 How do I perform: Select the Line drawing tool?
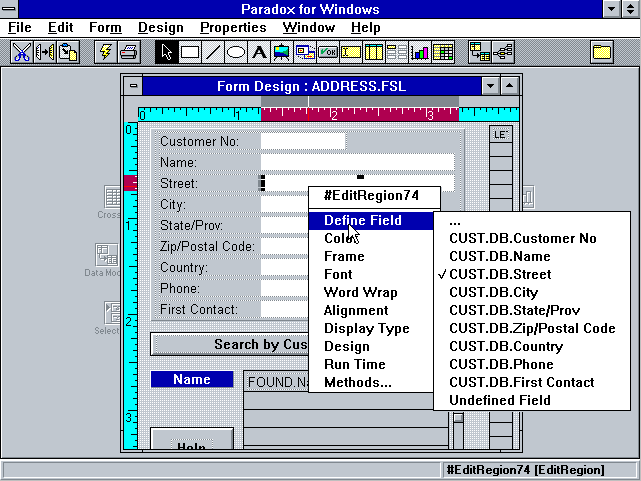click(213, 52)
